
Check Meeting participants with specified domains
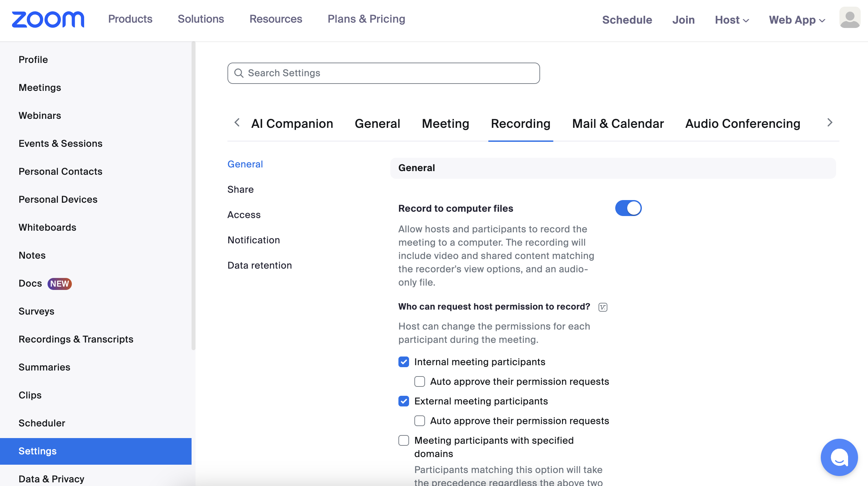click(x=404, y=440)
